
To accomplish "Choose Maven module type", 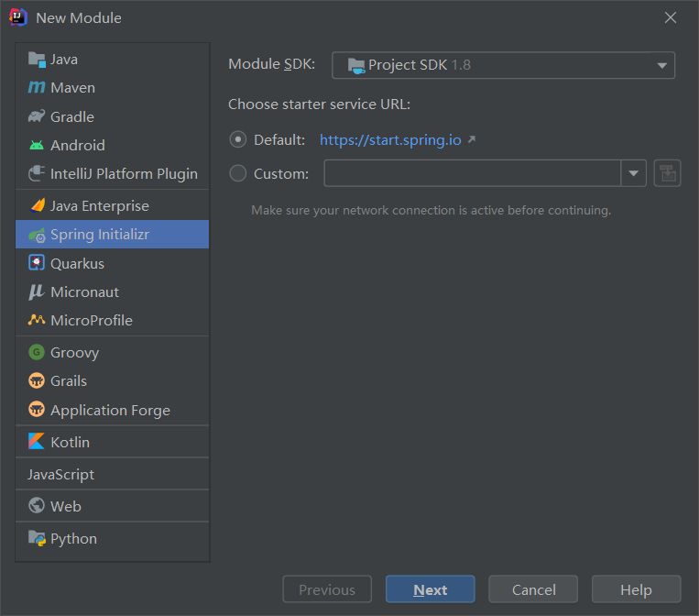I will [113, 88].
